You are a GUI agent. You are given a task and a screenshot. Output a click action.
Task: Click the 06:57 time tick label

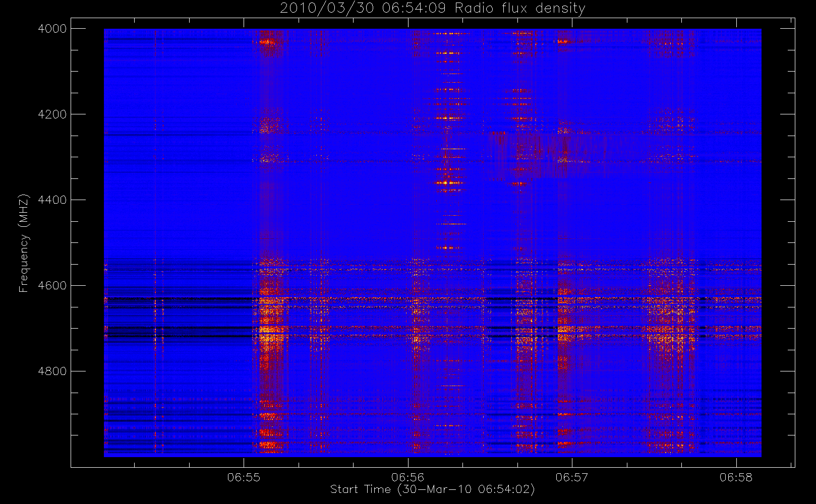click(572, 477)
